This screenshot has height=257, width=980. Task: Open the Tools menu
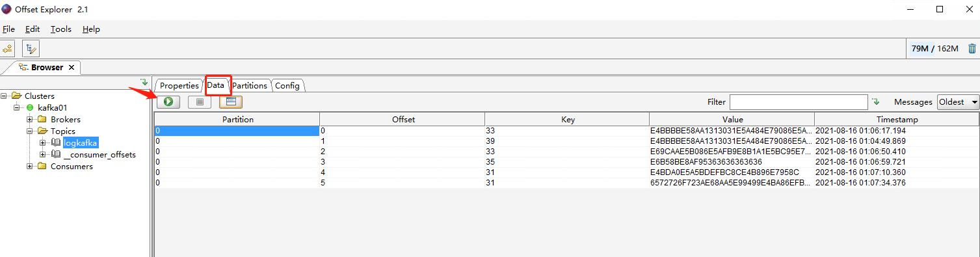point(61,29)
